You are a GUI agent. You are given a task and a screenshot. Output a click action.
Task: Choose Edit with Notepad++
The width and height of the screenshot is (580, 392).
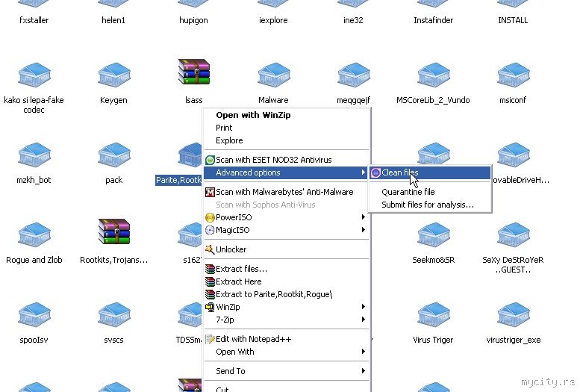[287, 339]
